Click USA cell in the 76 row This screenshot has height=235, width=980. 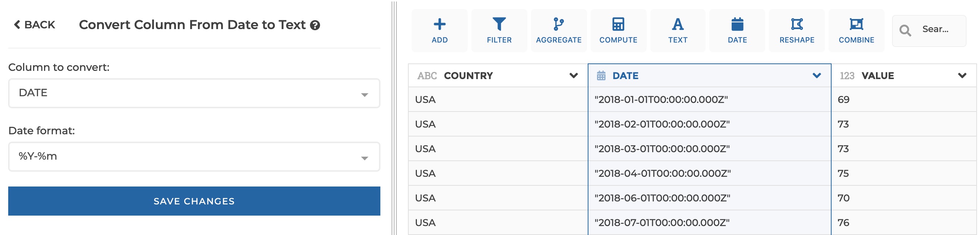[498, 222]
